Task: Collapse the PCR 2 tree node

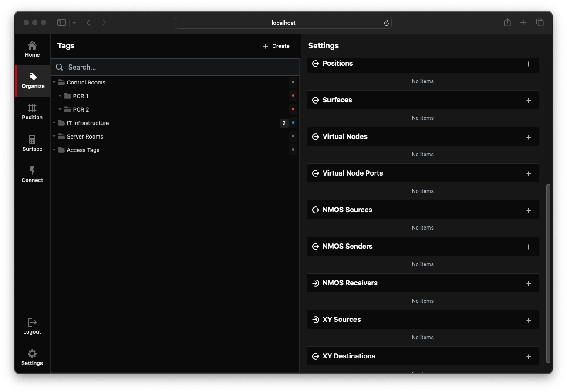Action: (x=60, y=109)
